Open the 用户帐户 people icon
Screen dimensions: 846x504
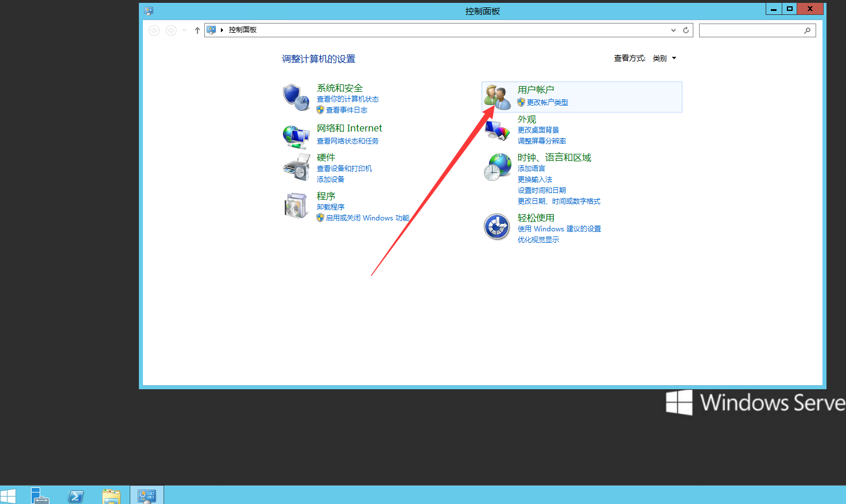(x=497, y=97)
